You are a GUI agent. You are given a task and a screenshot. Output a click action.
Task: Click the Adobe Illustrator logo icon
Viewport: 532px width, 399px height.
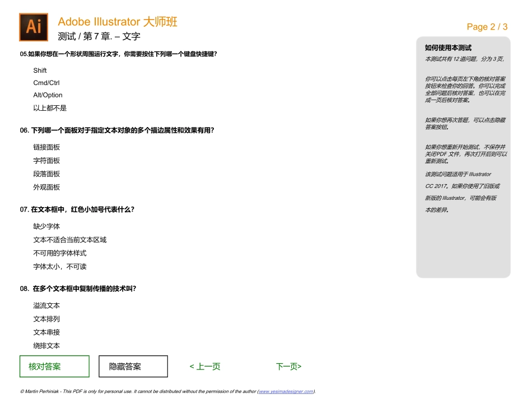[34, 26]
